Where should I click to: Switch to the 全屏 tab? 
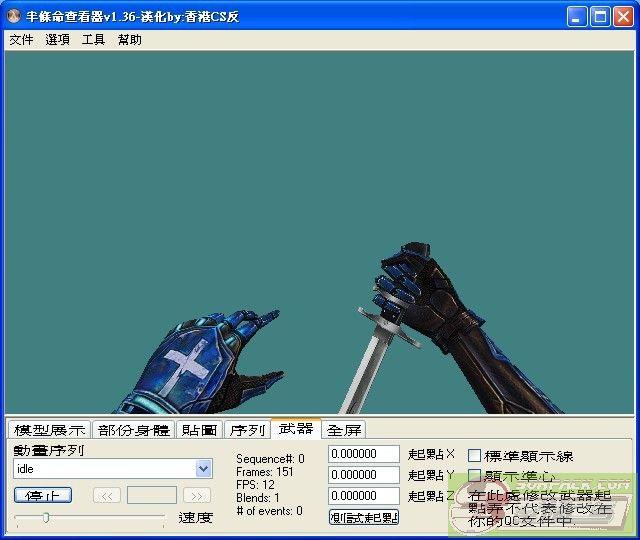tap(344, 430)
